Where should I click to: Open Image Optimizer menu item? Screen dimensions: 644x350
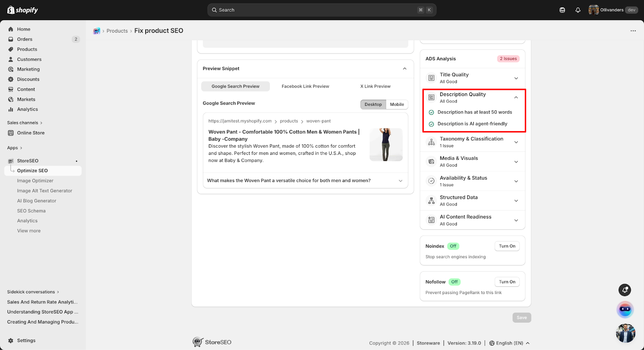[x=35, y=181]
